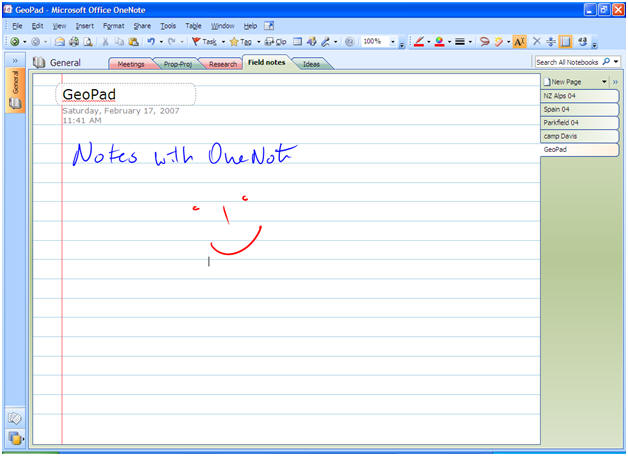Click the Cut scissors icon

[x=105, y=41]
